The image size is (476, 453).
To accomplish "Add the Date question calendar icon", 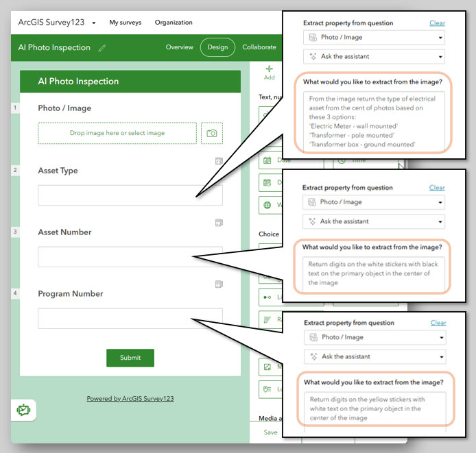I will click(x=267, y=160).
